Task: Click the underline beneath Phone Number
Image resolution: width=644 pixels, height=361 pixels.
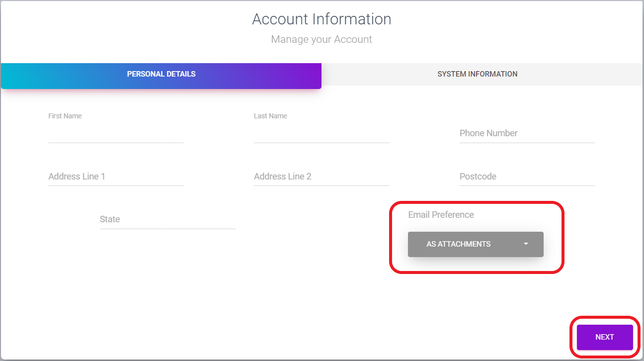Action: (x=527, y=143)
